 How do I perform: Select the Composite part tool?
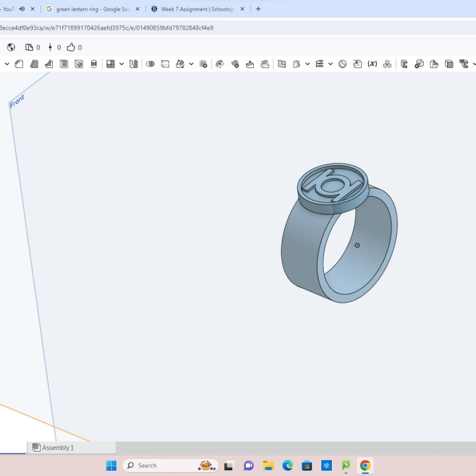pyautogui.click(x=387, y=64)
